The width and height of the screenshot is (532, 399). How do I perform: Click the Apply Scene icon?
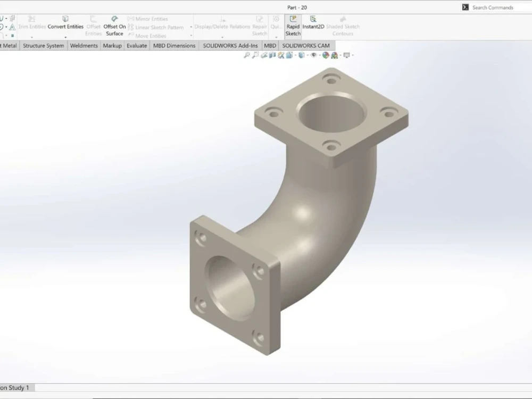(334, 55)
